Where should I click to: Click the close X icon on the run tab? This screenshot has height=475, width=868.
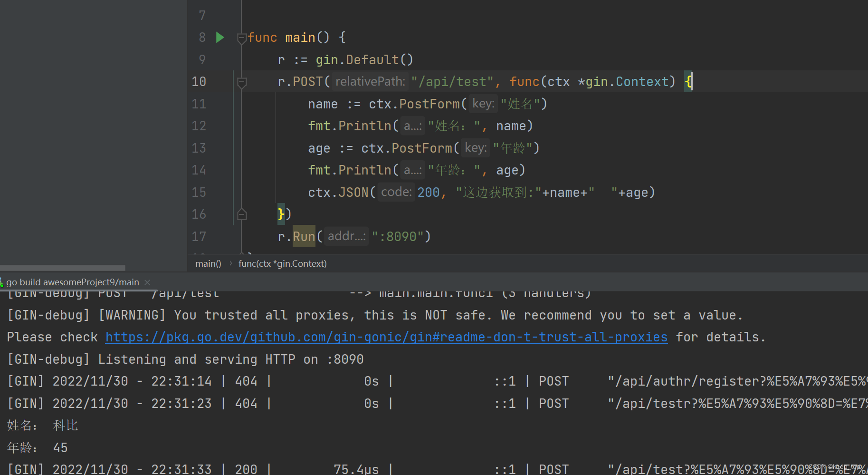pyautogui.click(x=147, y=282)
